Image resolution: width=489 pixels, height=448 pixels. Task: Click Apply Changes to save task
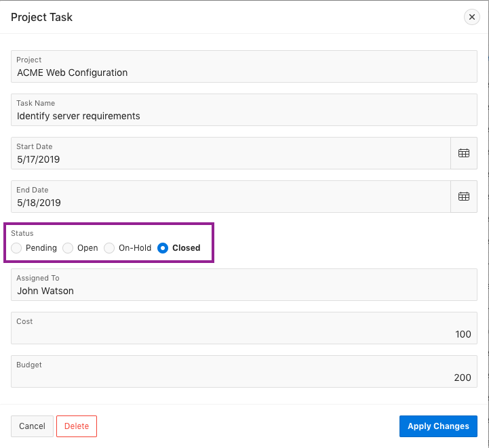(x=438, y=426)
